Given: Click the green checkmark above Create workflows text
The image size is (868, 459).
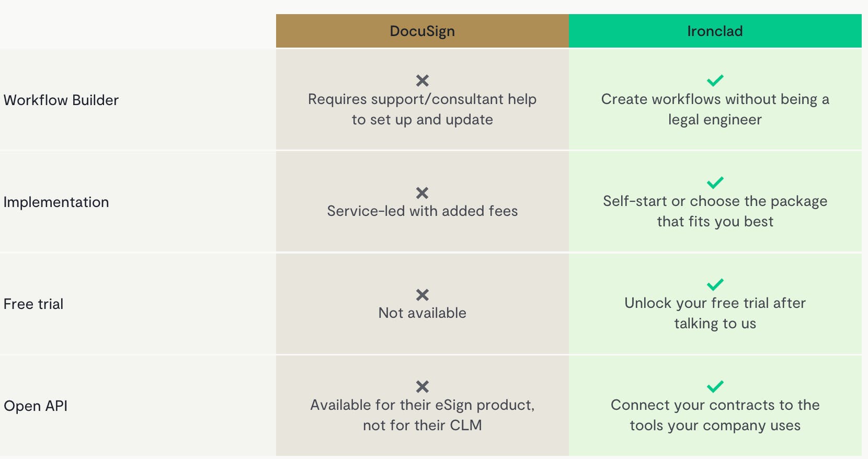Looking at the screenshot, I should tap(715, 81).
